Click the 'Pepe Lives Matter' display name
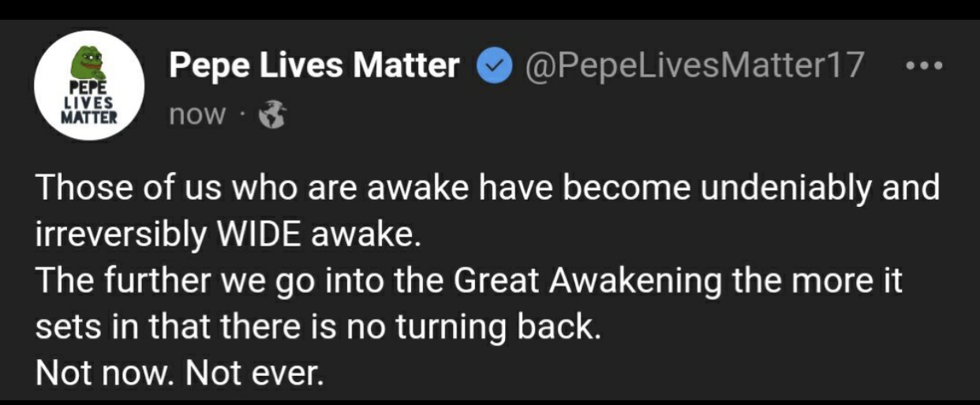The width and height of the screenshot is (980, 405). (x=314, y=66)
